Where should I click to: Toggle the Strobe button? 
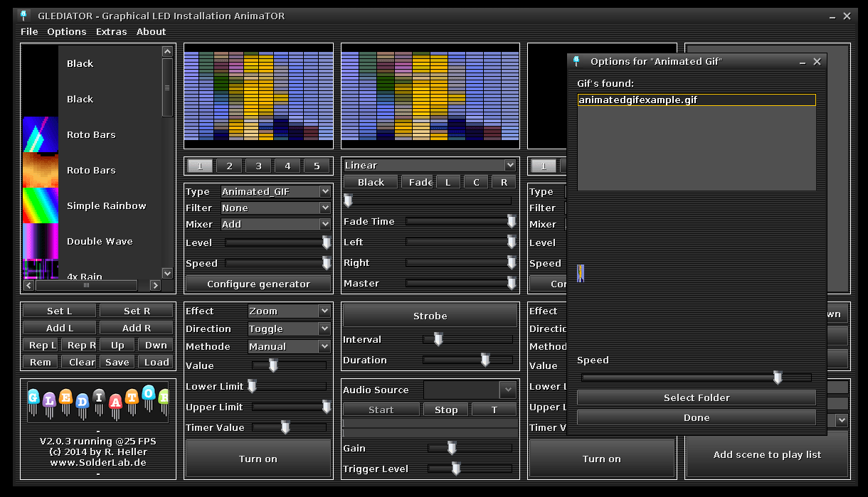430,316
